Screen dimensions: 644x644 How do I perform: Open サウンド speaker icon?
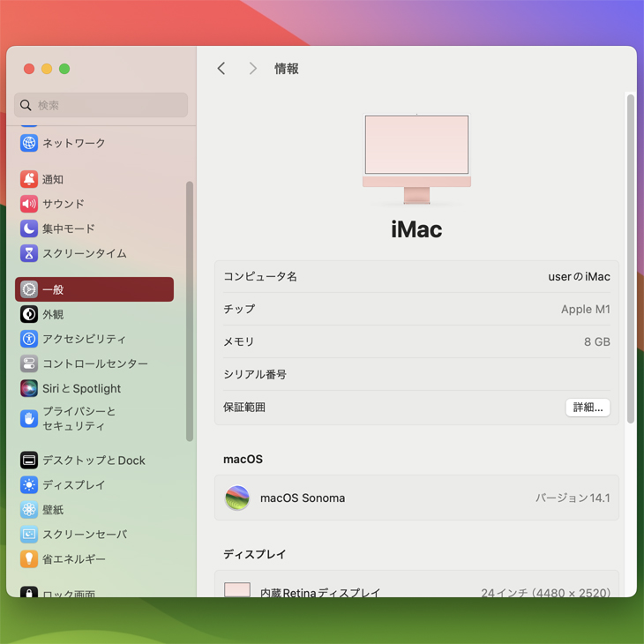click(29, 204)
